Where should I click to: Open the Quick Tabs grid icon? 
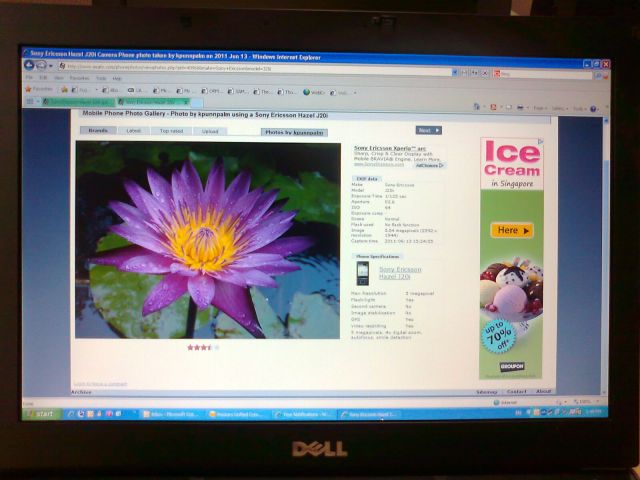(x=30, y=101)
